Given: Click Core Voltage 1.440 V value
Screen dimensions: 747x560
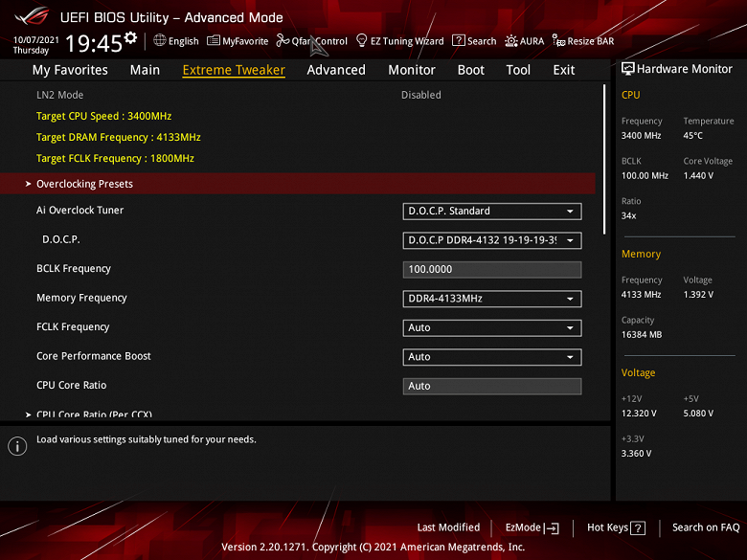Looking at the screenshot, I should click(x=698, y=176).
